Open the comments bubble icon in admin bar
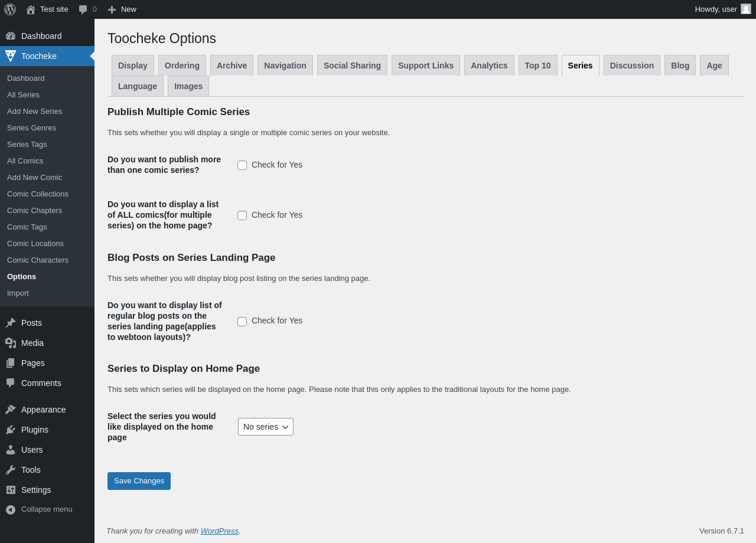The height and width of the screenshot is (543, 756). [x=83, y=9]
